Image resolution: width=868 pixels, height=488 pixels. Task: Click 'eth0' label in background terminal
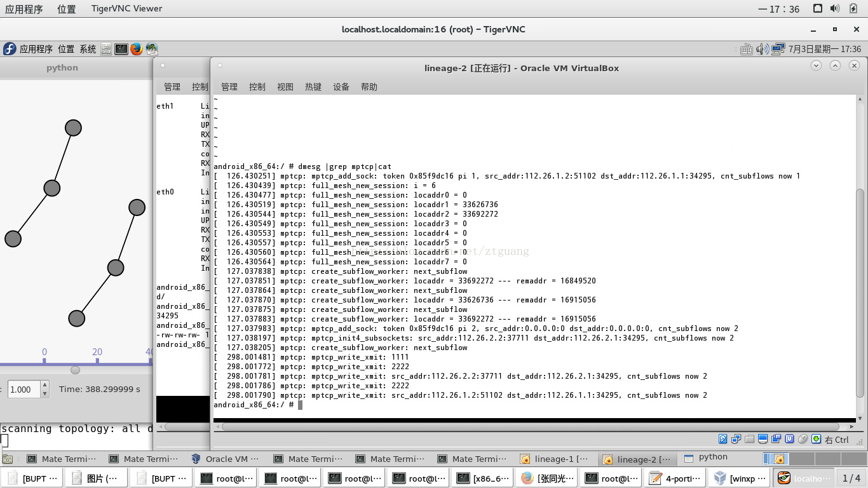point(165,192)
